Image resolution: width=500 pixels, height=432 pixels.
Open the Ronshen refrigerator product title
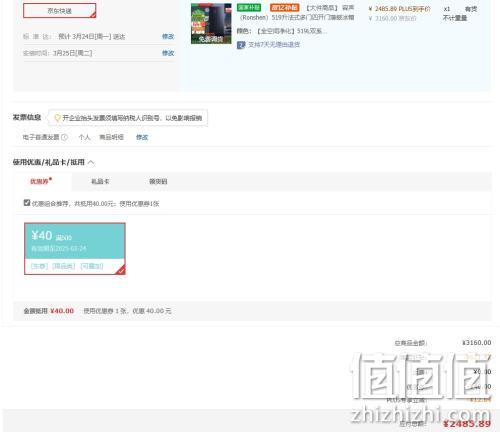[x=296, y=13]
